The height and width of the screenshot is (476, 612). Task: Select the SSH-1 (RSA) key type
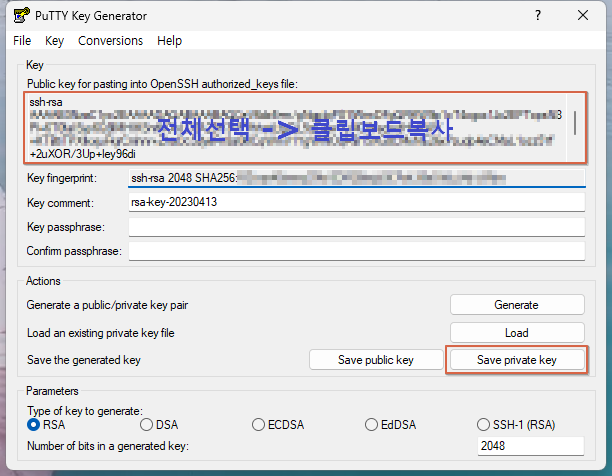[516, 424]
